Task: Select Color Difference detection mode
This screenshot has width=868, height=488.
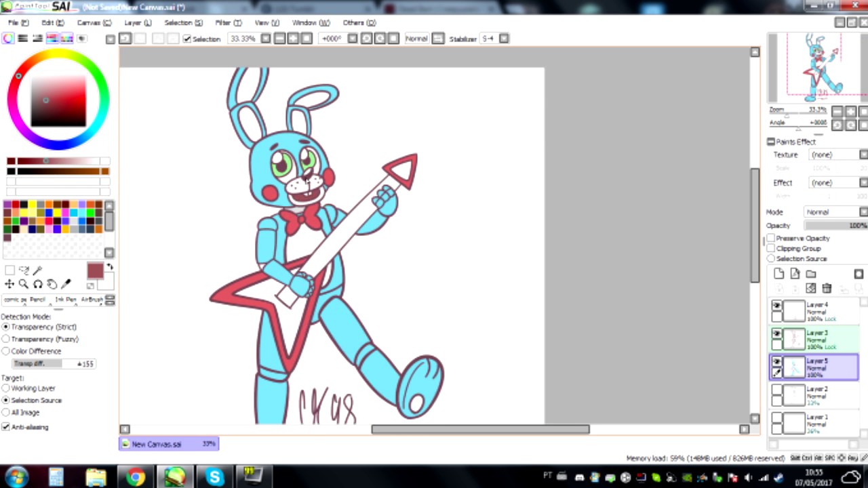Action: coord(6,351)
